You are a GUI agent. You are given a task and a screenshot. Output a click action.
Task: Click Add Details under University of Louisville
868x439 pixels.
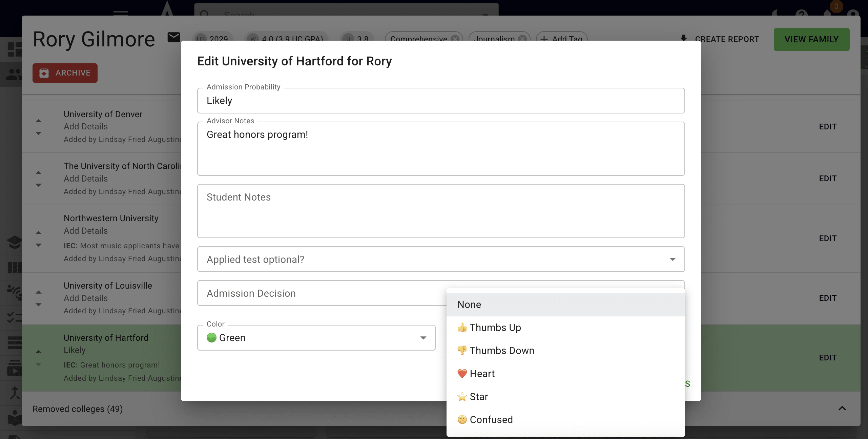(86, 298)
